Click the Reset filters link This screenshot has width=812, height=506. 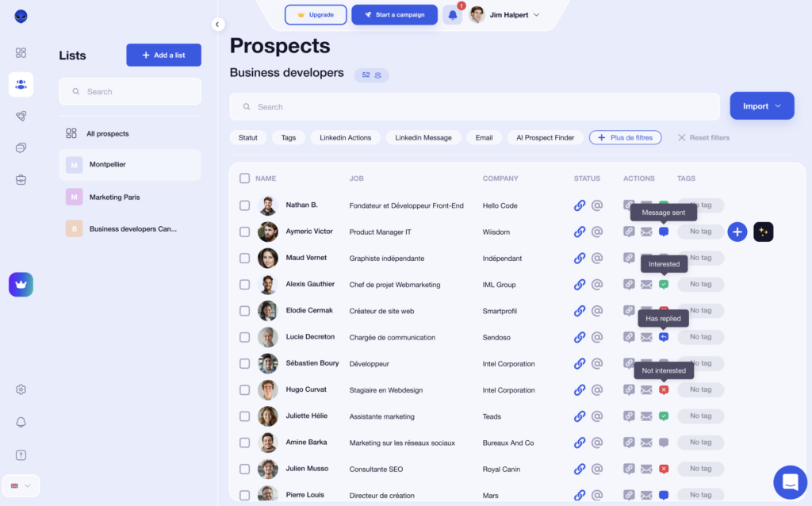(703, 137)
